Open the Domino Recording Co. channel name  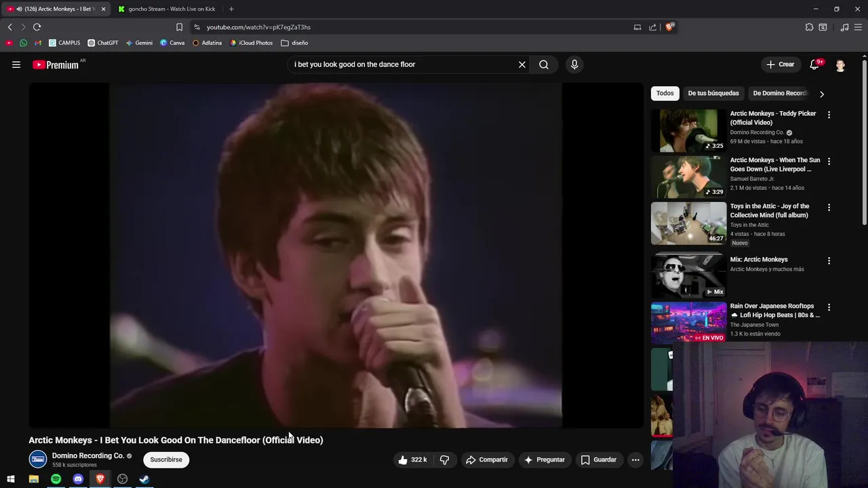point(88,455)
